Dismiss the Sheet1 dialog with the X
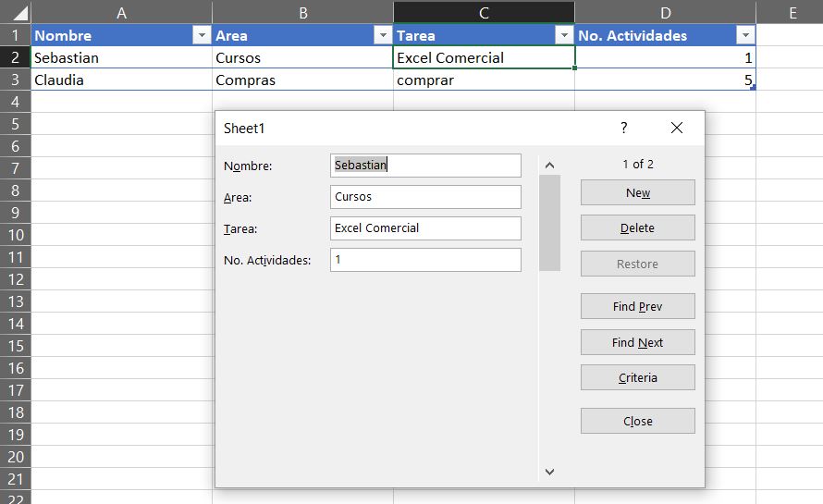The width and height of the screenshot is (823, 504). tap(677, 128)
